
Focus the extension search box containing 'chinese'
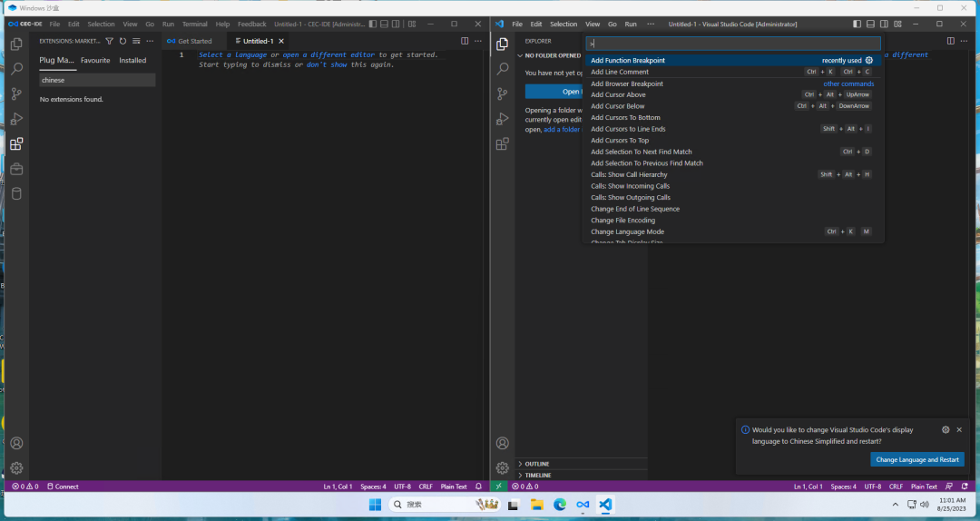97,80
